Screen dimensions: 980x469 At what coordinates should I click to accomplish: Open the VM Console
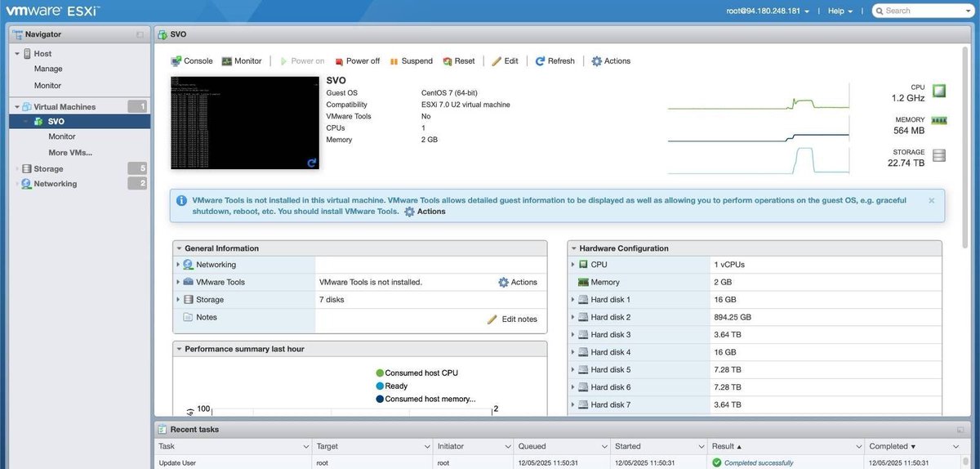[192, 61]
